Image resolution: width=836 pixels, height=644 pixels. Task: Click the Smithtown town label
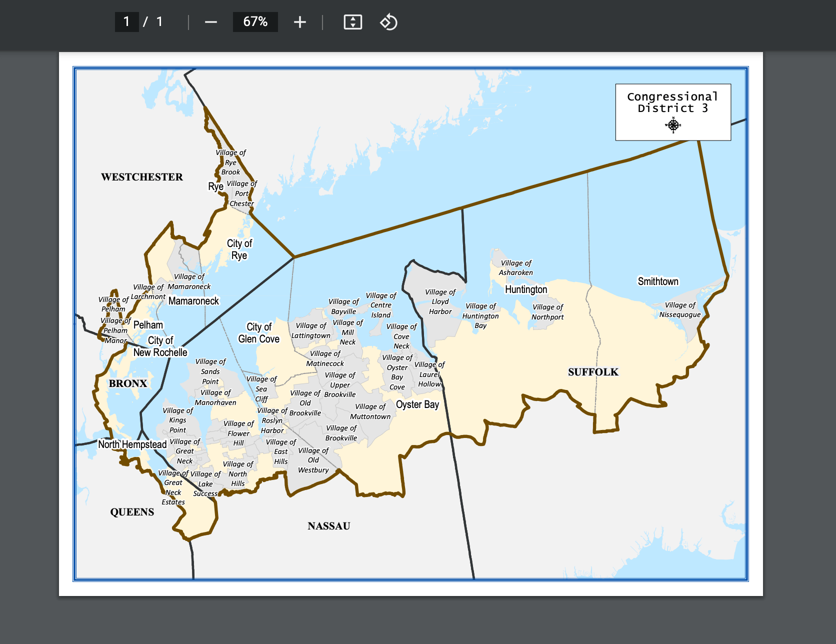tap(658, 281)
